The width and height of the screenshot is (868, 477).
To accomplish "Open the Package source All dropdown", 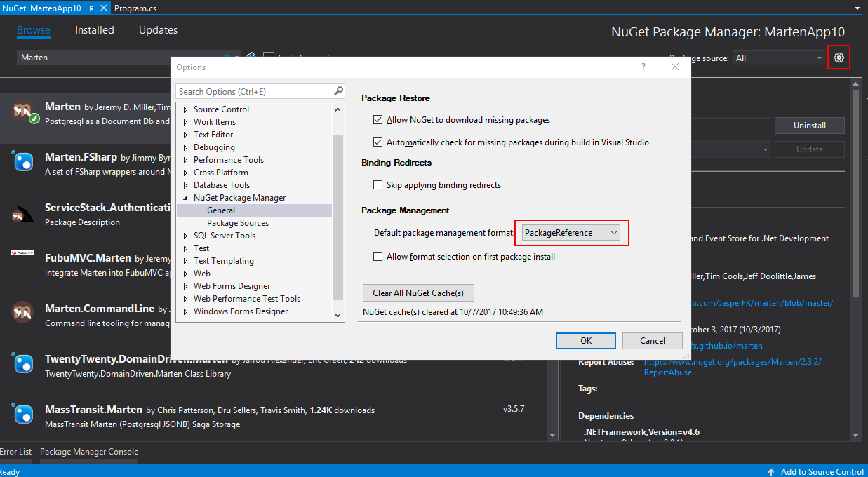I will tap(779, 58).
